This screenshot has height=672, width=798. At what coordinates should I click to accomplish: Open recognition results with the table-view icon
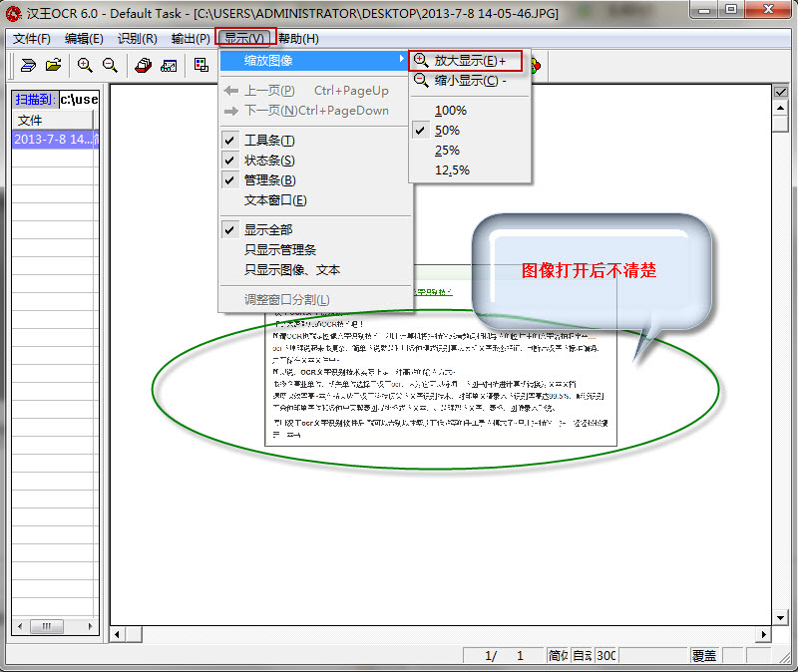[x=170, y=65]
